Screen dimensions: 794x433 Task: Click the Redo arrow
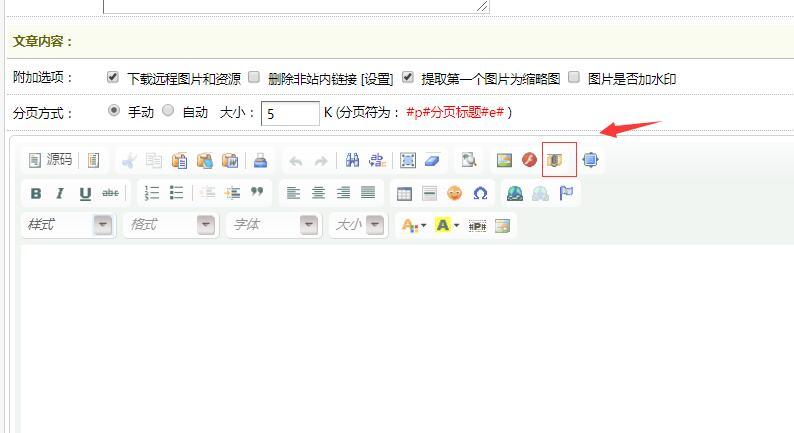321,161
